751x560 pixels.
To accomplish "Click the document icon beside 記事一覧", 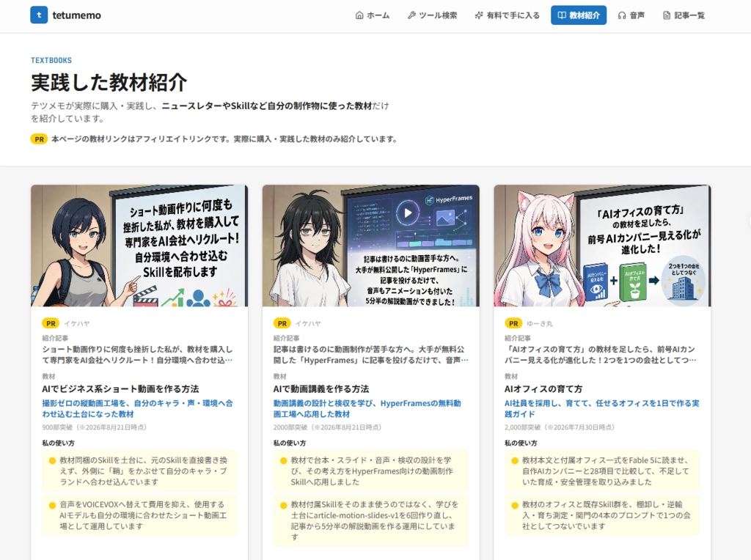I will (666, 15).
